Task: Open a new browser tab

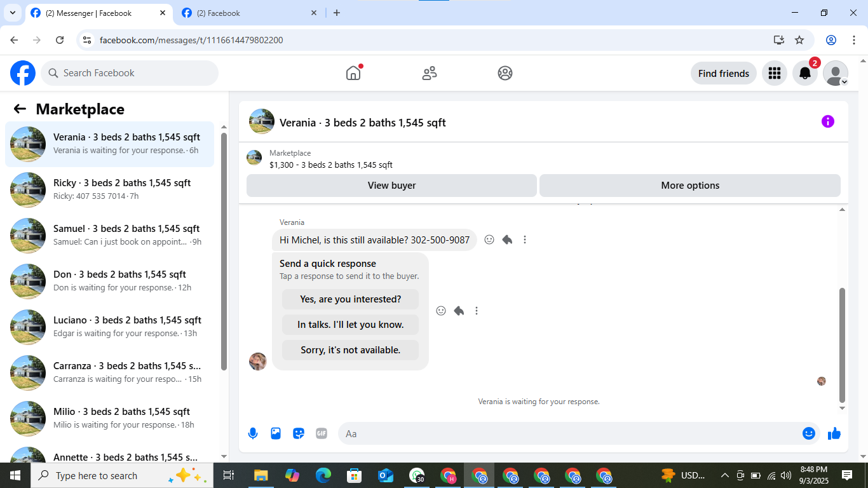Action: tap(337, 13)
